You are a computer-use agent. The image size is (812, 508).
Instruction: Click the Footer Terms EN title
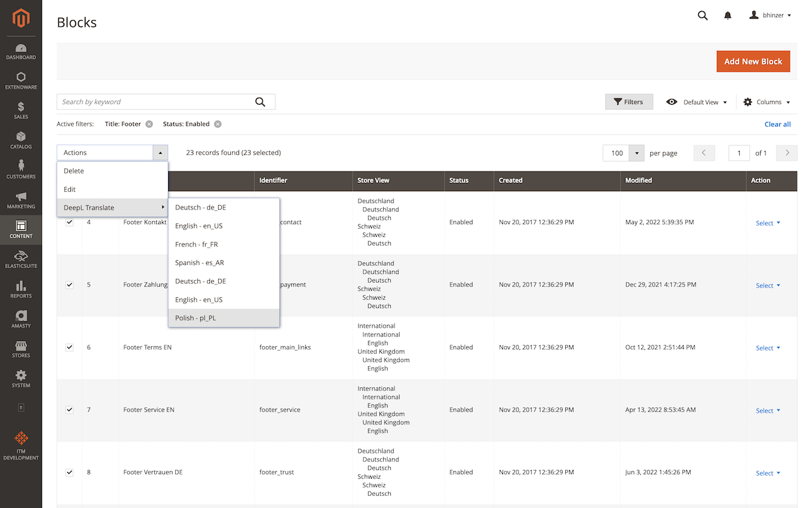coord(147,347)
